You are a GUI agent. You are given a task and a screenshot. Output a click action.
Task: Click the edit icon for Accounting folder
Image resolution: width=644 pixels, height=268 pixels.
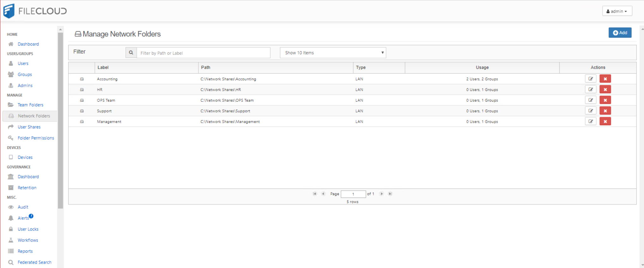(x=590, y=79)
